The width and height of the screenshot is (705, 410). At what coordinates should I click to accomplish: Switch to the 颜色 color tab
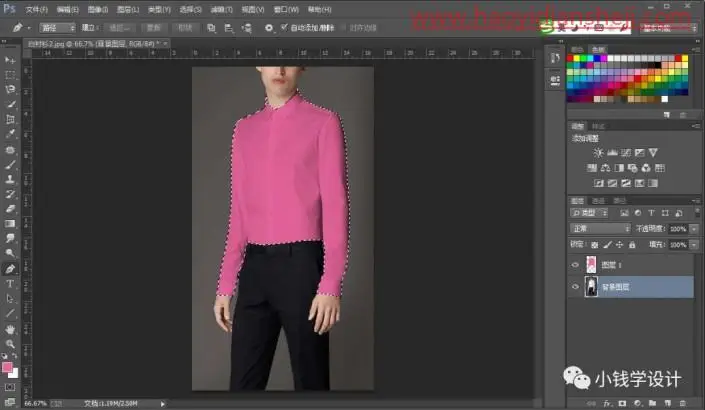[x=577, y=49]
